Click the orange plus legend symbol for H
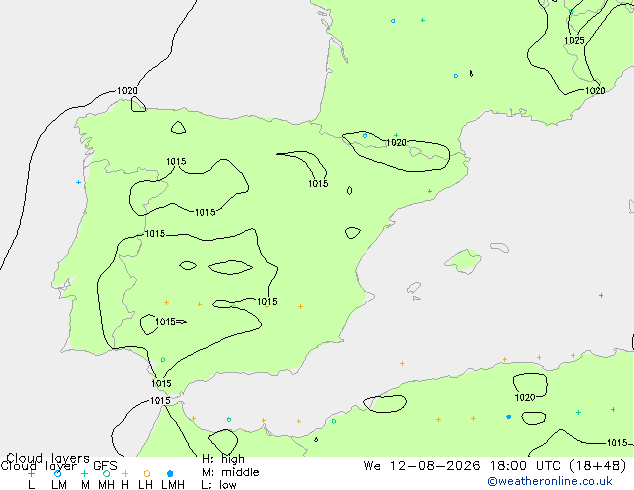Viewport: 634px width, 490px height. pos(125,473)
